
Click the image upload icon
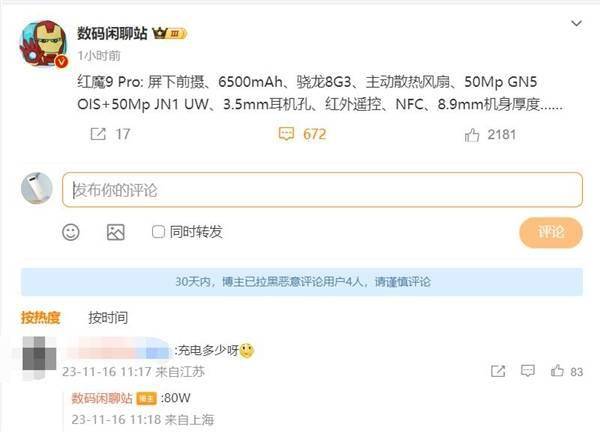(116, 232)
